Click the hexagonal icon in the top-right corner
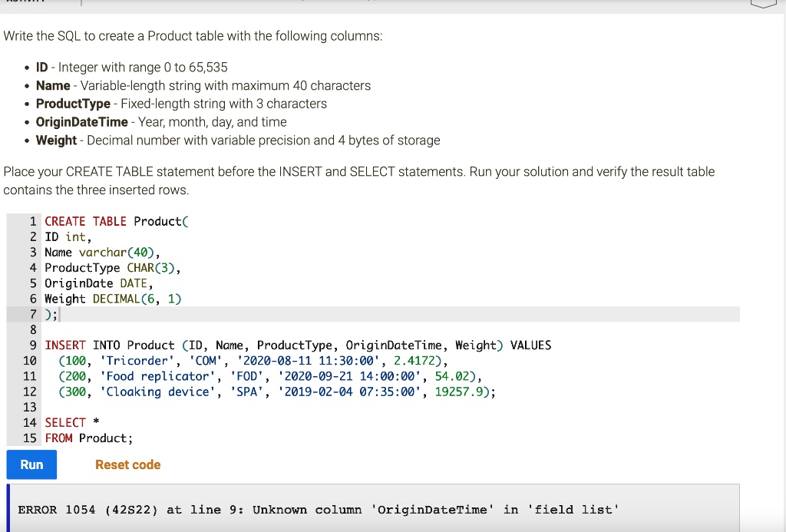 762,3
